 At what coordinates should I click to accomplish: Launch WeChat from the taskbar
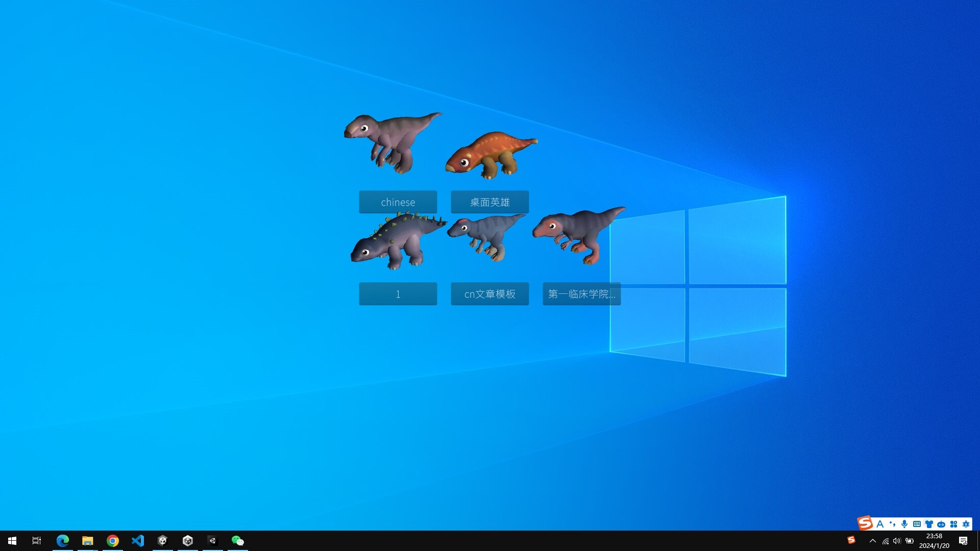click(237, 541)
